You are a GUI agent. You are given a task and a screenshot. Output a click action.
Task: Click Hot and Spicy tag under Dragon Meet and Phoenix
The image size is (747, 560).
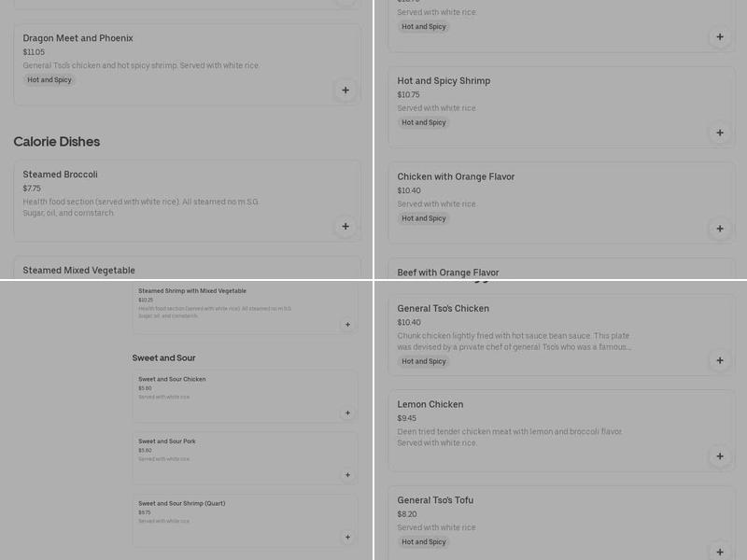tap(49, 80)
